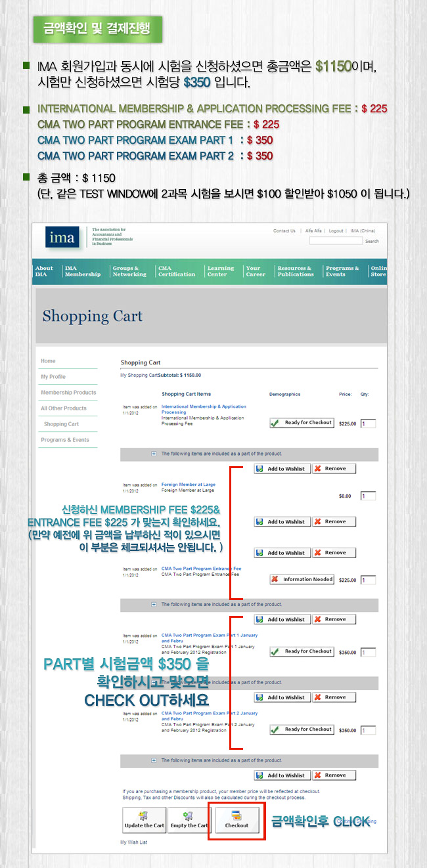
Task: Edit quantity for Exam Part 1
Action: (369, 653)
